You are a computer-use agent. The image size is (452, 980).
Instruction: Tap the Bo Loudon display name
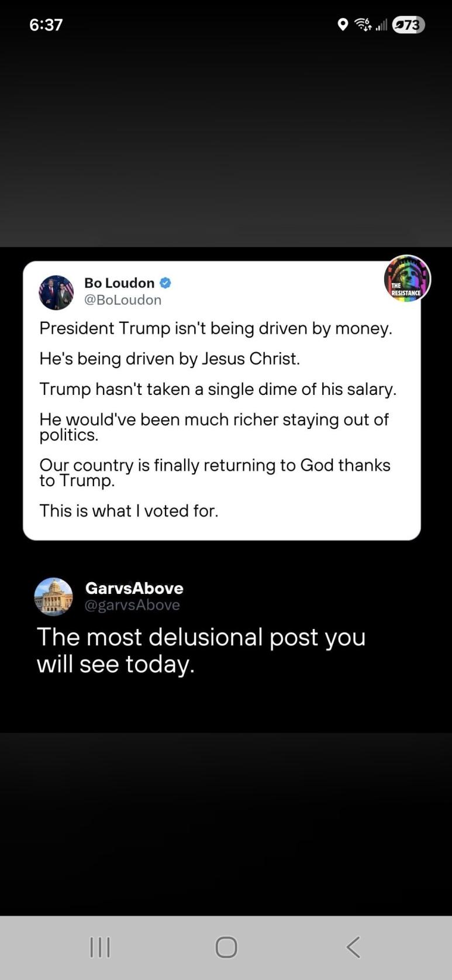119,283
